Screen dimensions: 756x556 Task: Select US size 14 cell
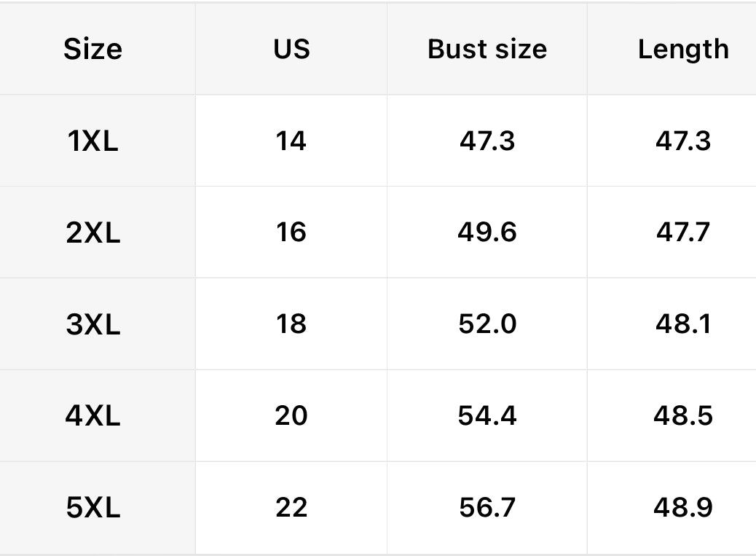[x=291, y=141]
